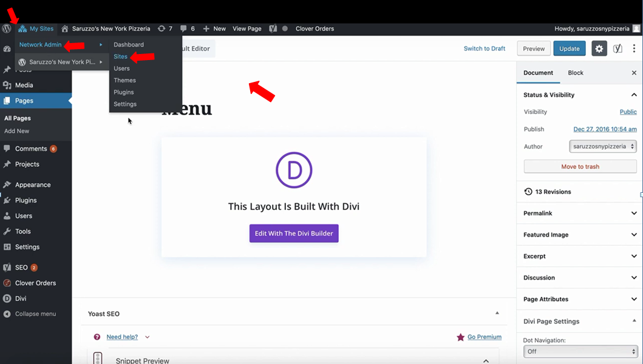This screenshot has height=364, width=643.
Task: Click Add New under Pages
Action: click(x=16, y=131)
